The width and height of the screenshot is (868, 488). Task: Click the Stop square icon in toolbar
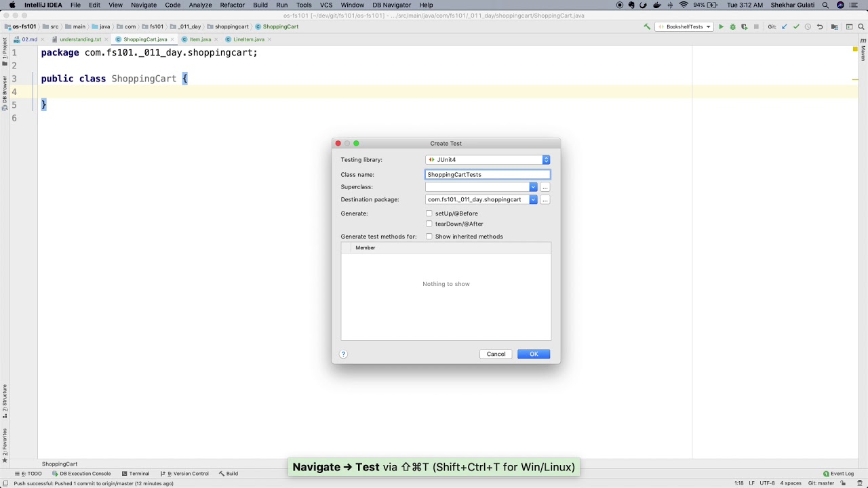[756, 27]
